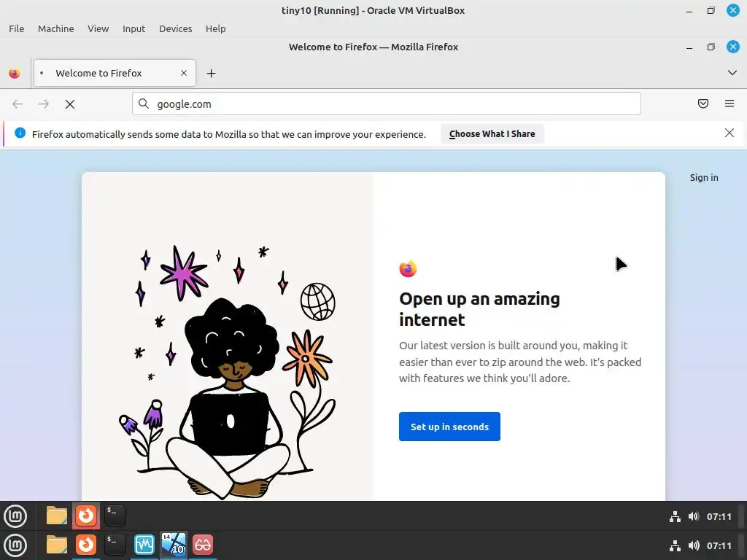The width and height of the screenshot is (747, 560).
Task: Click network icon in host tray
Action: pos(675,545)
